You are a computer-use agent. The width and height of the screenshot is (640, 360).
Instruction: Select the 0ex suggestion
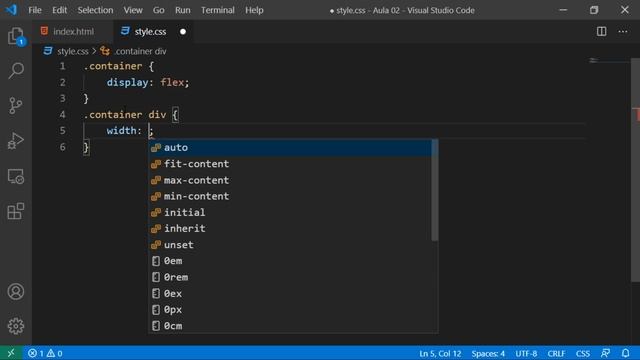click(x=290, y=293)
